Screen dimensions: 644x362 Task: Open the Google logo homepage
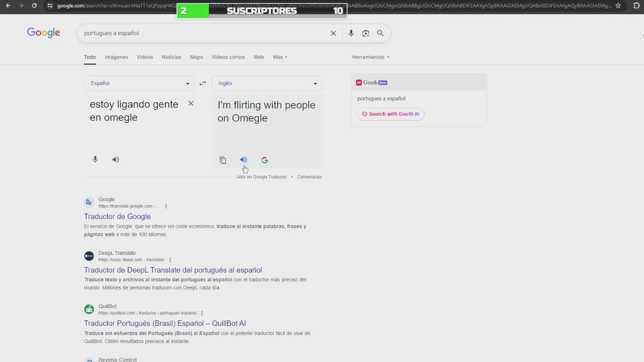(x=43, y=33)
